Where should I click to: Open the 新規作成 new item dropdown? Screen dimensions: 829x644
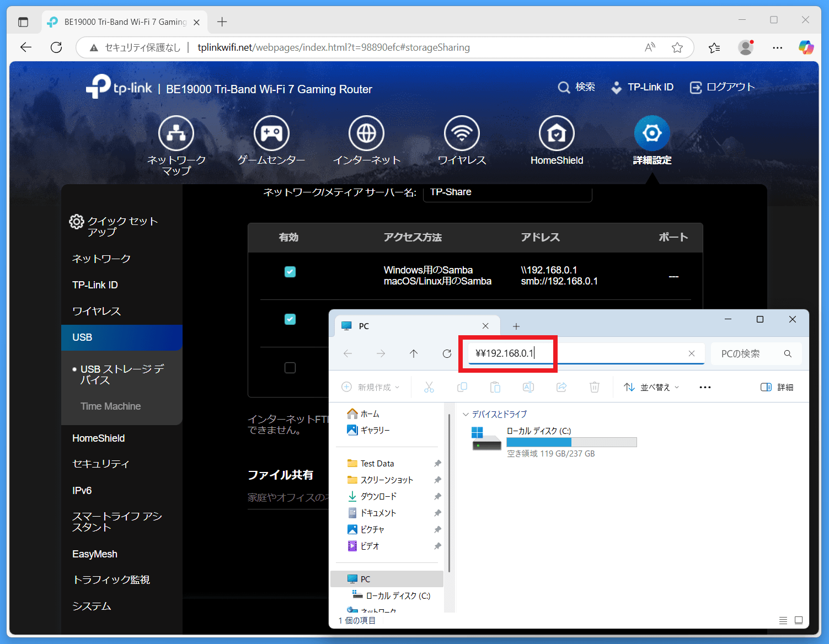click(x=371, y=387)
